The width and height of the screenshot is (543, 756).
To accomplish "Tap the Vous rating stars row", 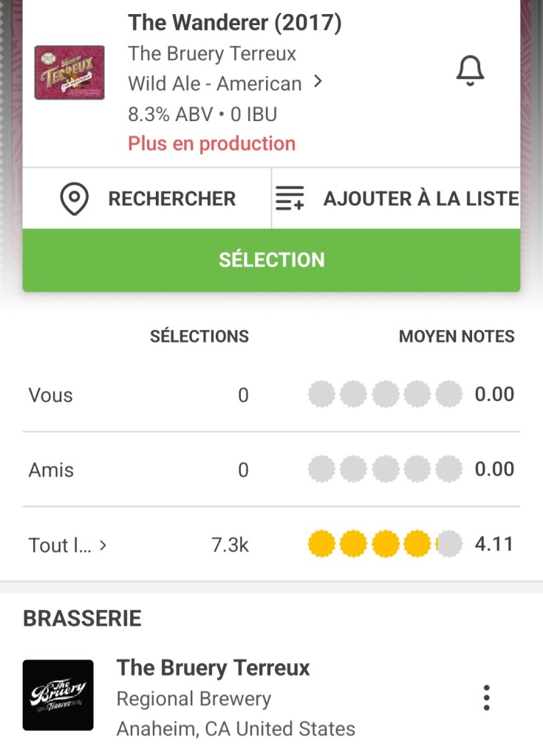I will point(385,395).
